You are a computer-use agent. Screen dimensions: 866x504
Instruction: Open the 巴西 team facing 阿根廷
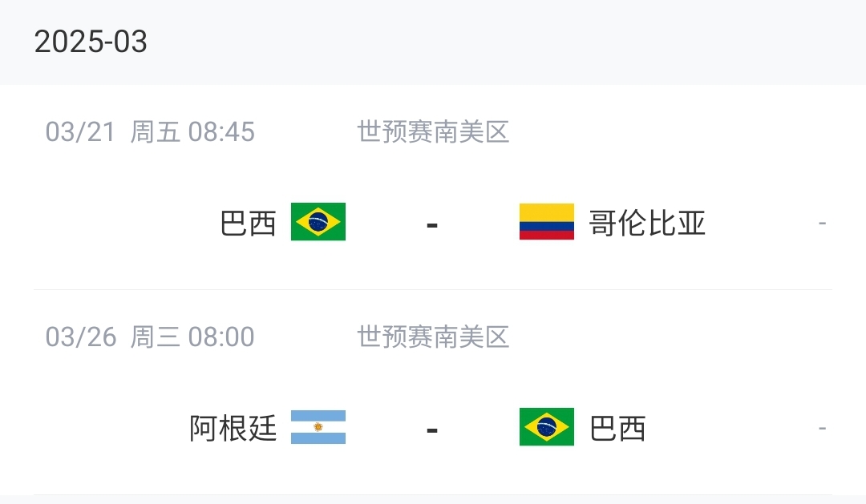pyautogui.click(x=617, y=428)
